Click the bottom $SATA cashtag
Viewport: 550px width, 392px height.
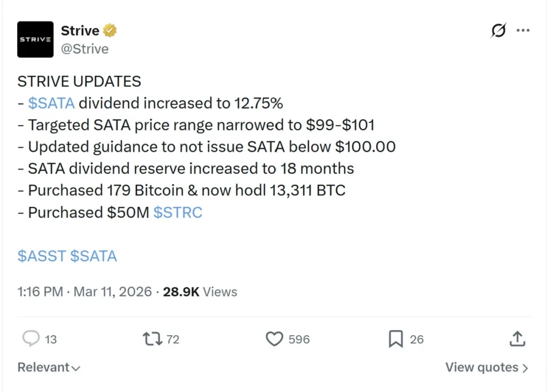coord(93,256)
